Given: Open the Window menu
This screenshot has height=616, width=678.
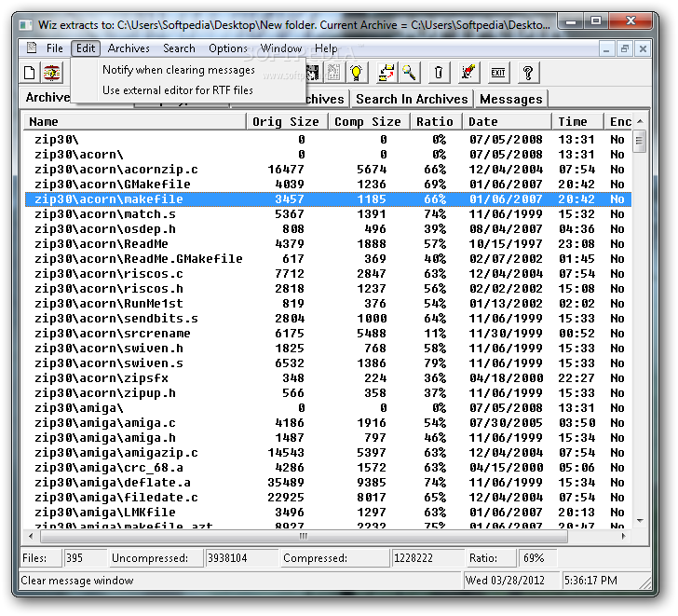Looking at the screenshot, I should [281, 48].
